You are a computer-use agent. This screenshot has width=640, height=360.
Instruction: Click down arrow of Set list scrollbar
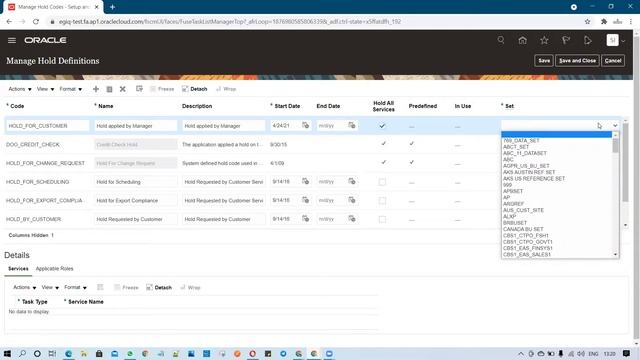pyautogui.click(x=616, y=254)
